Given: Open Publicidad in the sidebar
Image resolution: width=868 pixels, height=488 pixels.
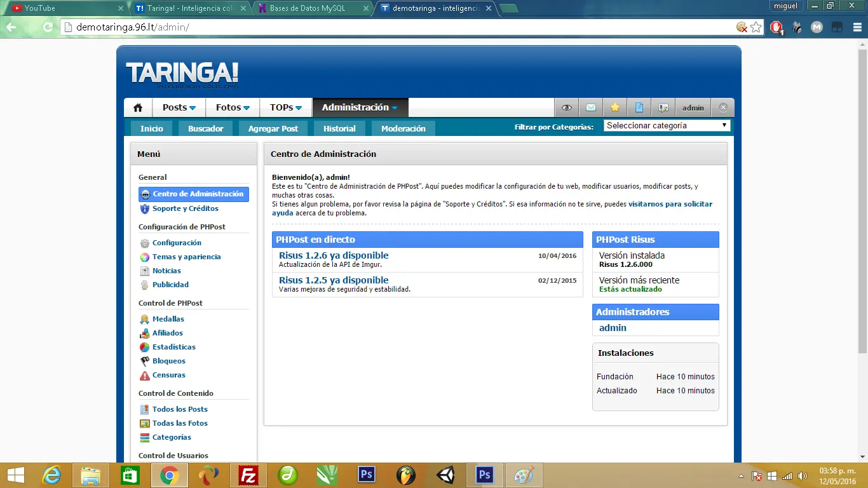Looking at the screenshot, I should pos(170,285).
